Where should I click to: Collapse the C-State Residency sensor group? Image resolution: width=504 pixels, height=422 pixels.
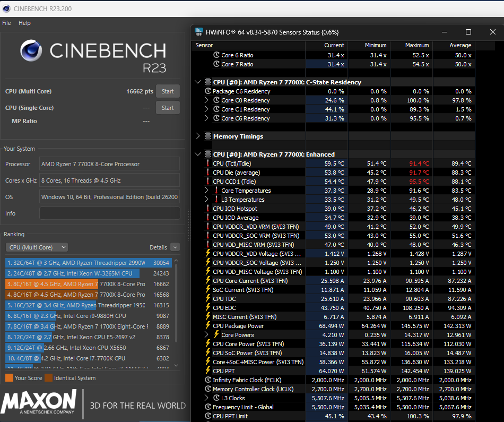click(198, 82)
